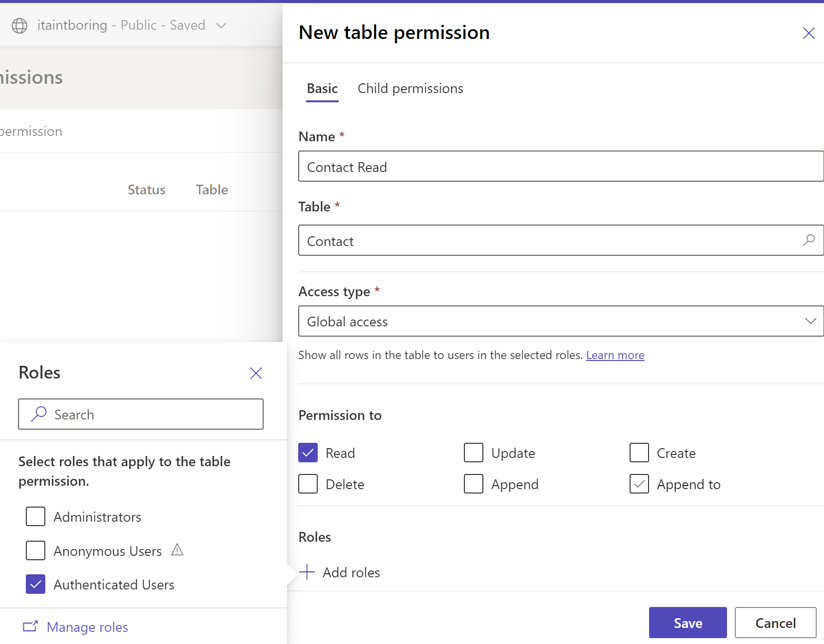Check the Administrators role
Viewport: 824px width, 644px height.
tap(35, 516)
